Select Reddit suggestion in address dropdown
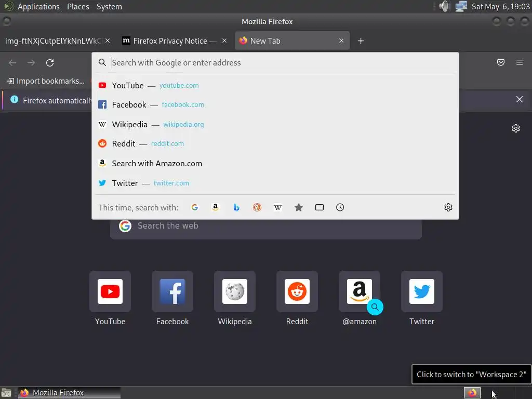The height and width of the screenshot is (399, 532). click(275, 144)
